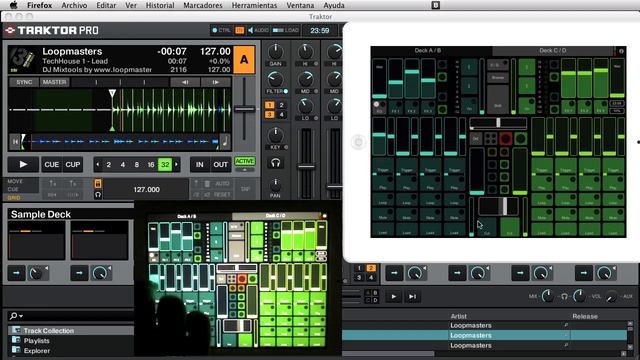Screen dimensions: 640x360
Task: Click the orange Deck A letter
Action: coord(244,60)
